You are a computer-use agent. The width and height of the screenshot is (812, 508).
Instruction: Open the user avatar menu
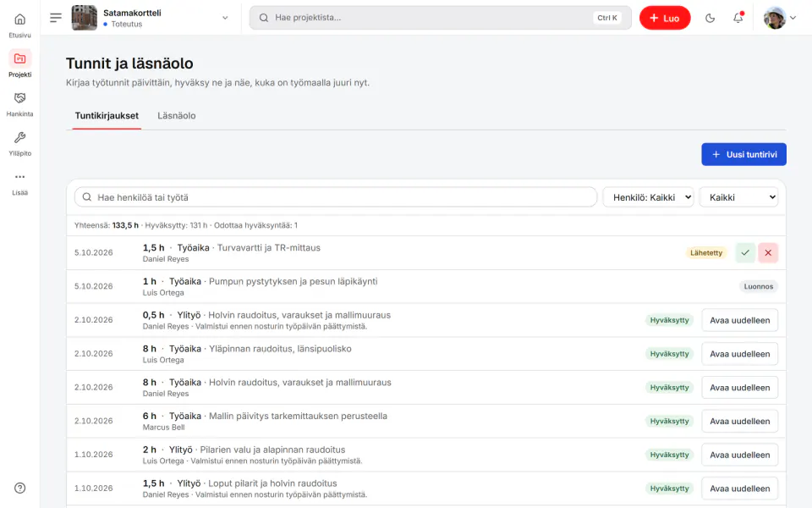click(779, 18)
